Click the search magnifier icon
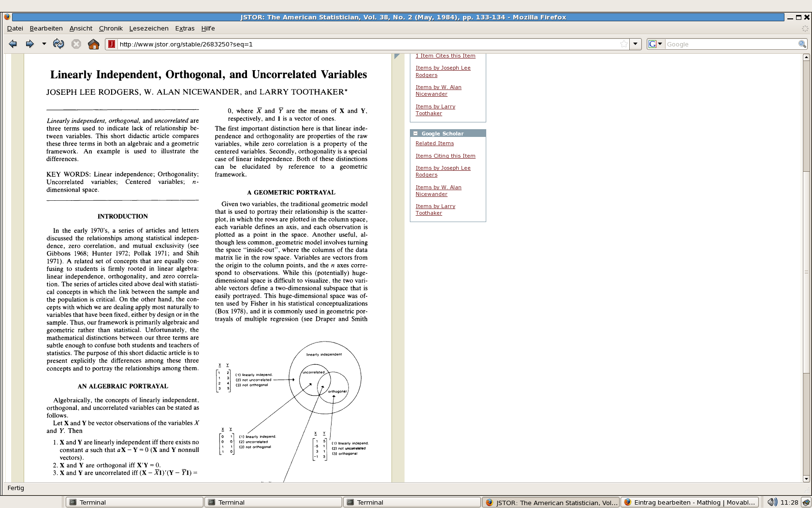The width and height of the screenshot is (812, 508). pos(802,44)
